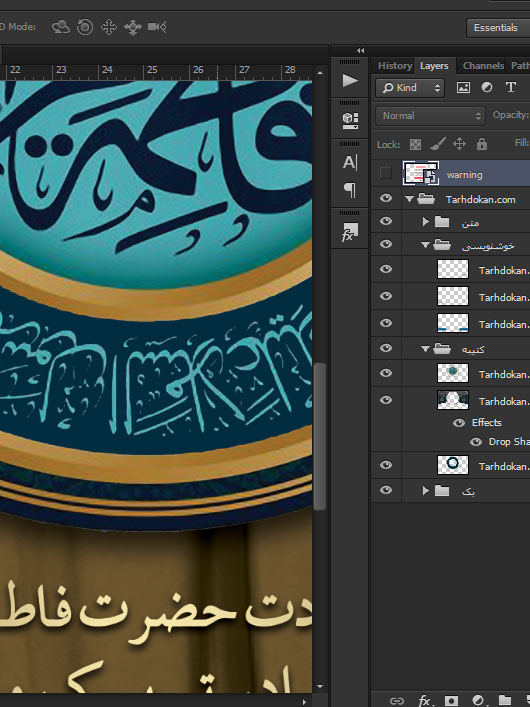Open the Essentials workspace dropdown
The image size is (530, 707).
tap(498, 28)
